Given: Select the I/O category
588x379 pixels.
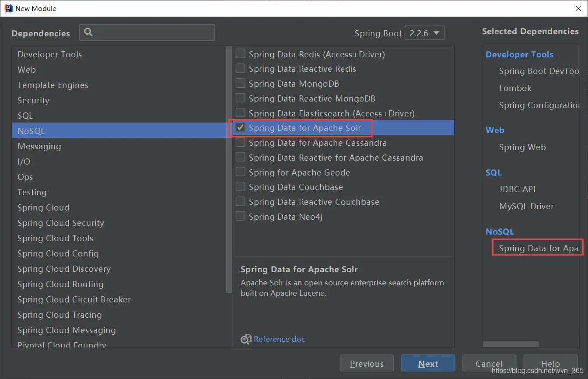Looking at the screenshot, I should tap(119, 161).
